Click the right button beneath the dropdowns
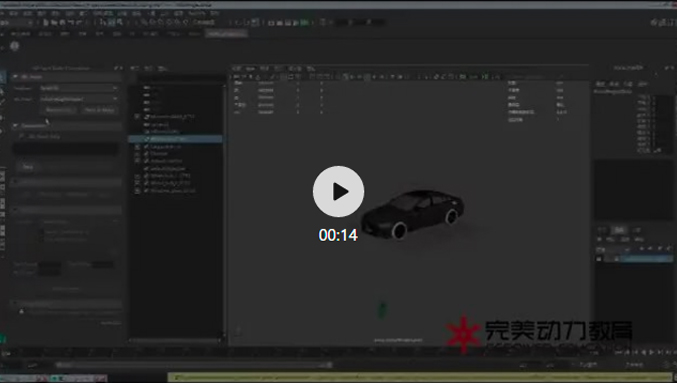The height and width of the screenshot is (383, 677). (x=99, y=110)
